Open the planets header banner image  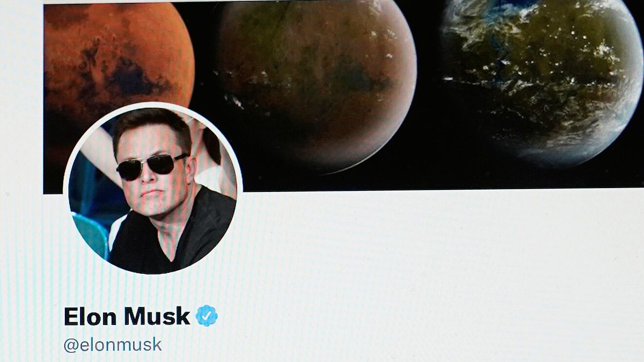point(343,96)
